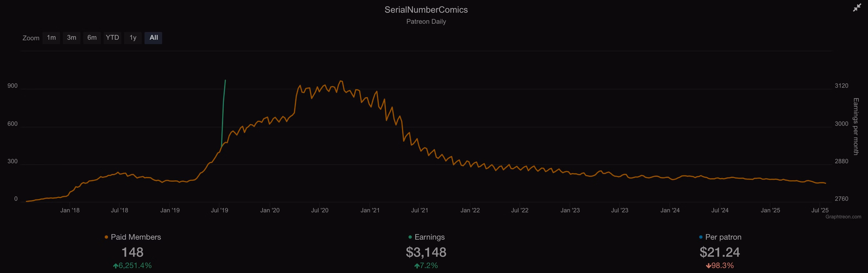Click the Earnings per month axis title
The height and width of the screenshot is (273, 868).
click(856, 126)
